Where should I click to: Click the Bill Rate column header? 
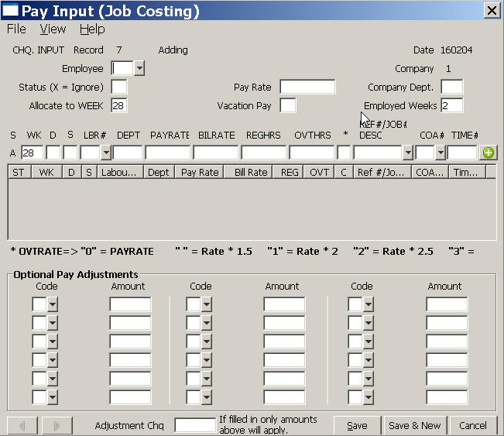248,173
